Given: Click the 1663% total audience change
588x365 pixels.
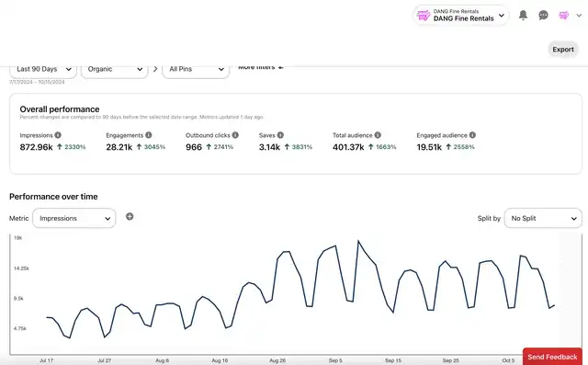Looking at the screenshot, I should (x=386, y=147).
